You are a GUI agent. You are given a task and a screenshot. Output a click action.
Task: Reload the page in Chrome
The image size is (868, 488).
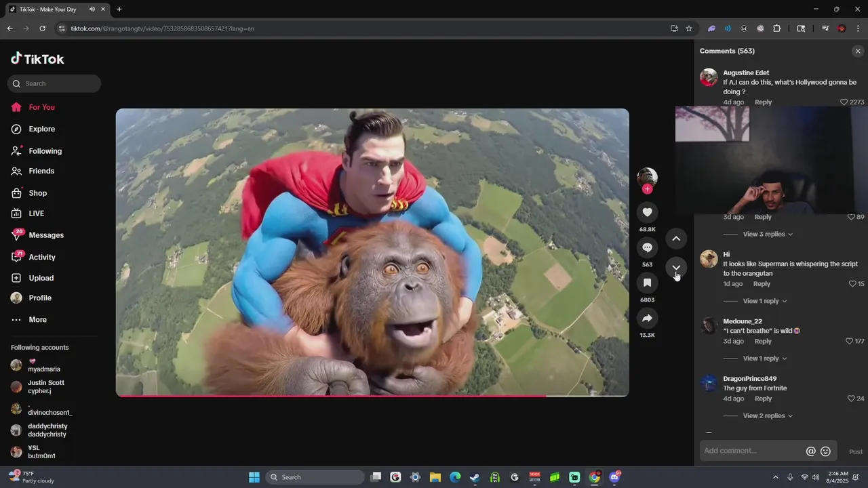[42, 28]
